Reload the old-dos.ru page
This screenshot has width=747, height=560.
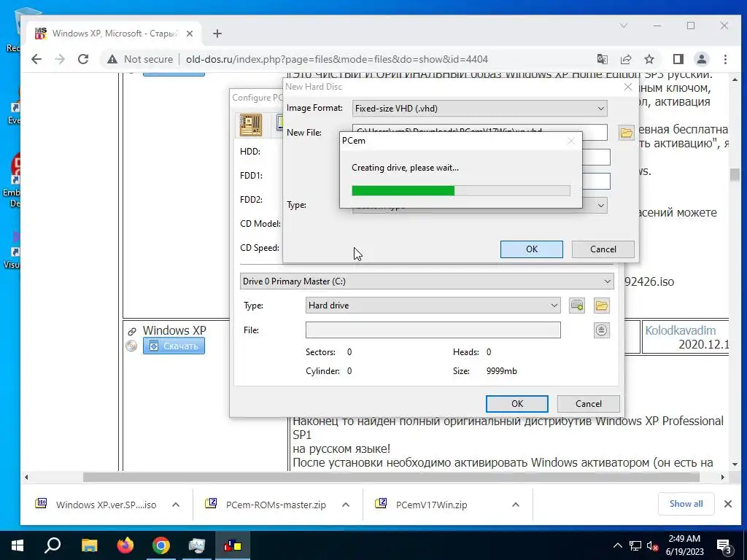click(x=83, y=59)
